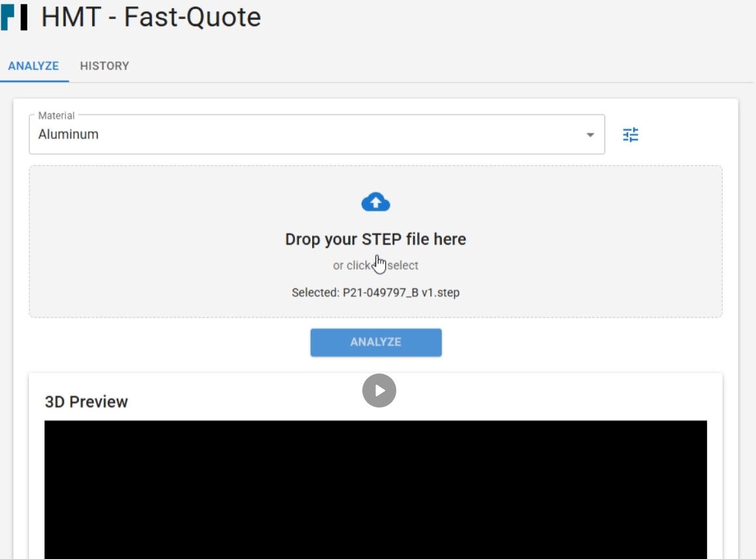756x559 pixels.
Task: Click the HMT - Fast-Quote title
Action: coord(151,17)
